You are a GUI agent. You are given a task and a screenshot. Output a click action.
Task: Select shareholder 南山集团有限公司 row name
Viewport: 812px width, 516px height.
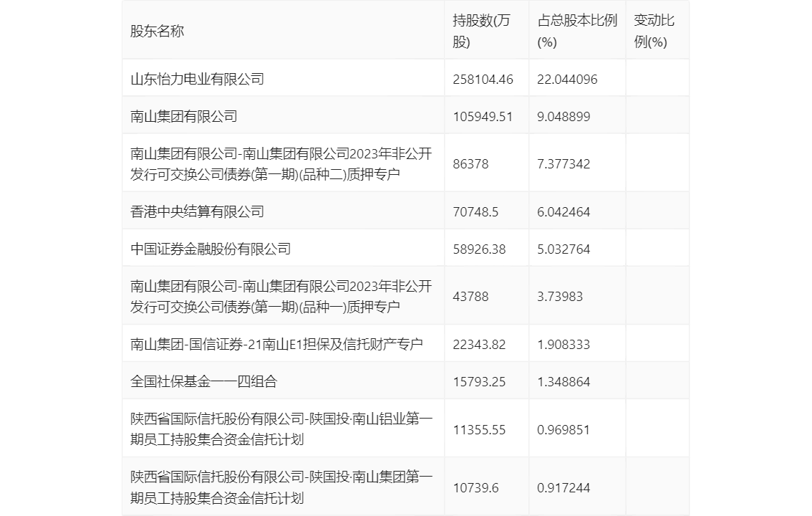(x=184, y=117)
